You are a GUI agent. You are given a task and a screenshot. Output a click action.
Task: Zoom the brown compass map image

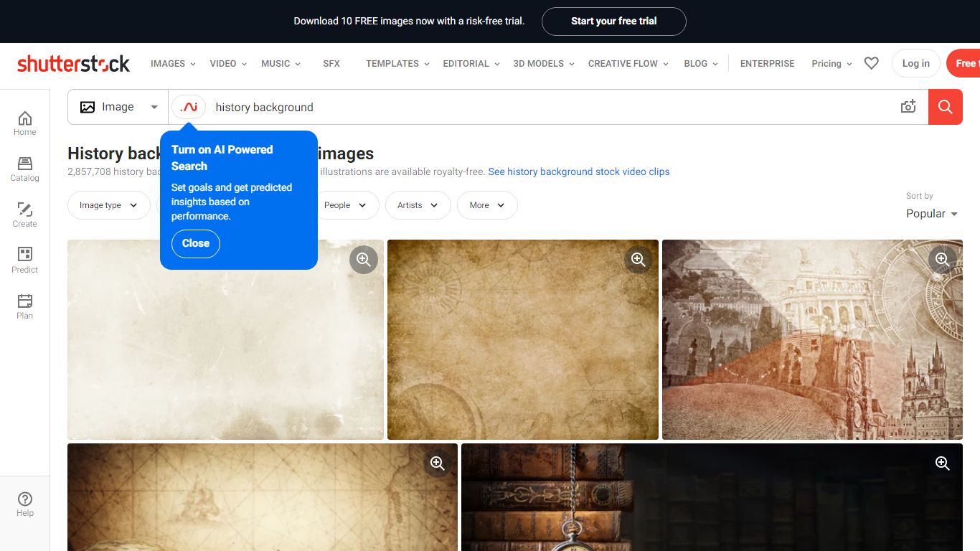pyautogui.click(x=639, y=260)
